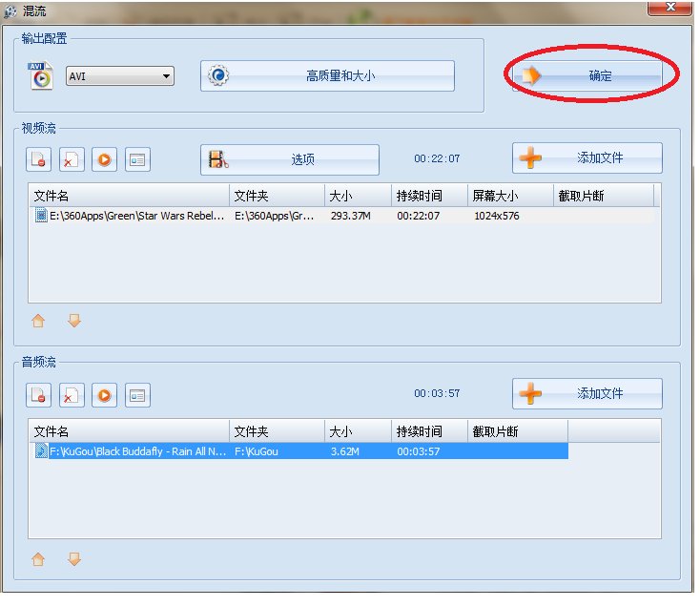Click 添加文件 in the 视频流 section
This screenshot has width=700, height=607.
click(x=587, y=157)
